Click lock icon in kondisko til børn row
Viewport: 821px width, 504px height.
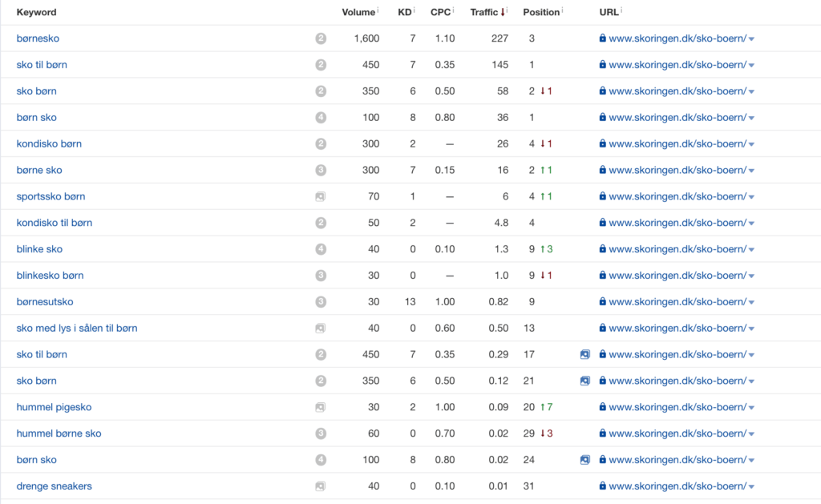tap(602, 223)
